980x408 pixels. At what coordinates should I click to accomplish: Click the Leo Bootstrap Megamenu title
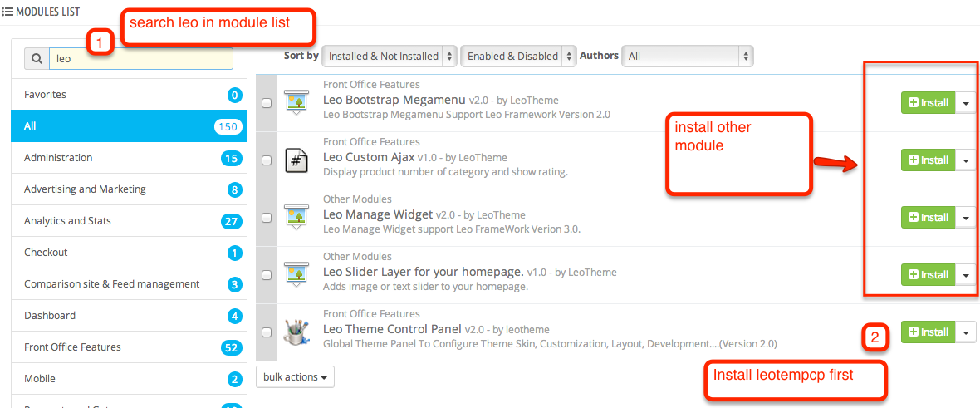(394, 100)
